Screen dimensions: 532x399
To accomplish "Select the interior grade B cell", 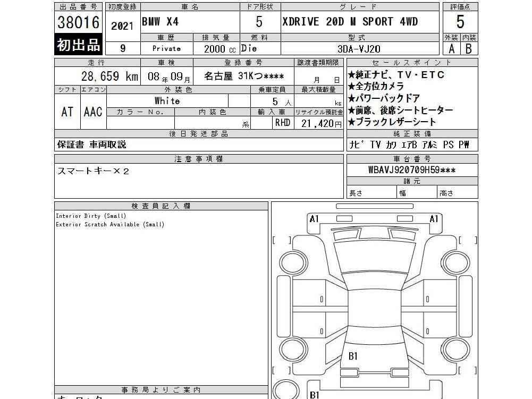I will 469,49.
